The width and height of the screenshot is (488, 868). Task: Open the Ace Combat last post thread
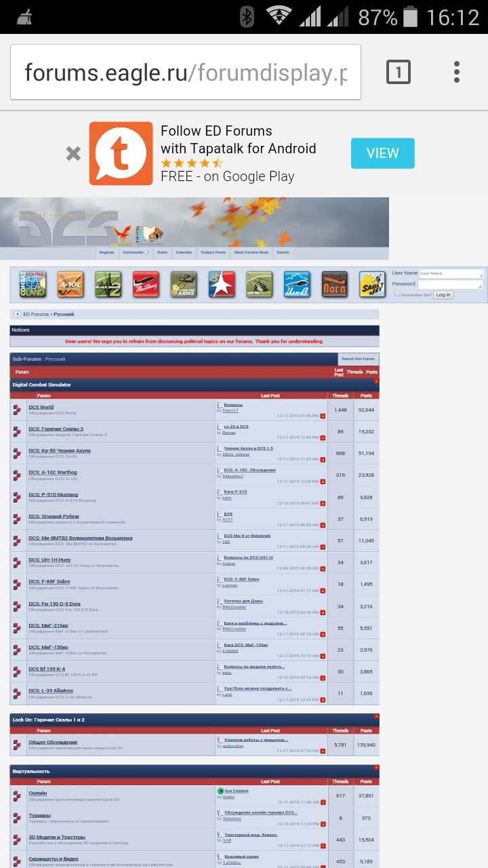click(x=237, y=791)
